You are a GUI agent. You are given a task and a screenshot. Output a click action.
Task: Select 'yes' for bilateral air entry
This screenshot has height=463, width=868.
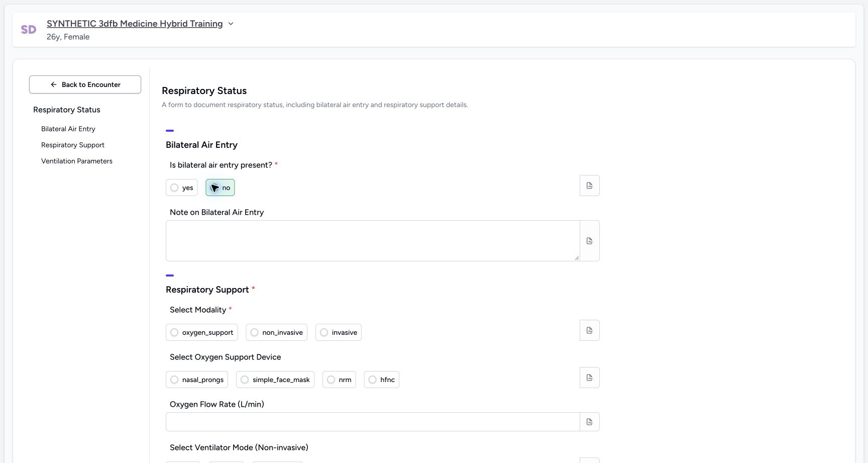(x=181, y=188)
